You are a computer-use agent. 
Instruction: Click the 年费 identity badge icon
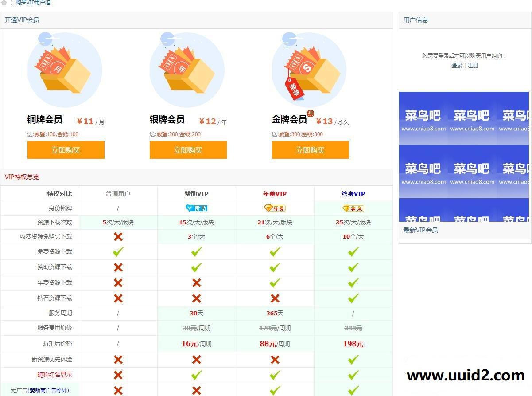pos(275,208)
